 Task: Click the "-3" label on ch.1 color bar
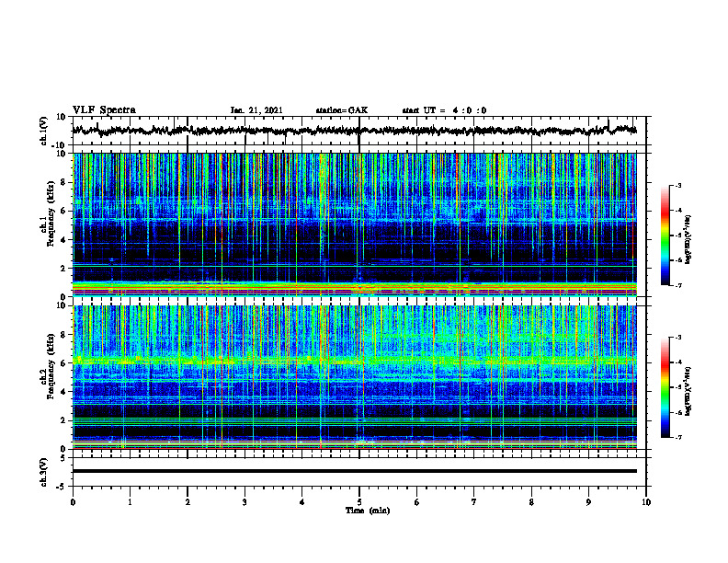point(677,185)
